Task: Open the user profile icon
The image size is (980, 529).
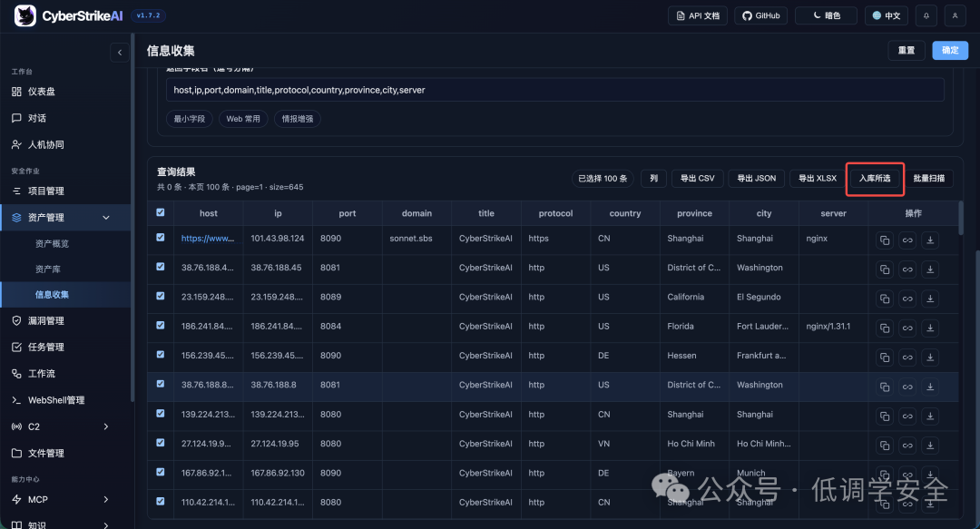Action: (x=955, y=15)
